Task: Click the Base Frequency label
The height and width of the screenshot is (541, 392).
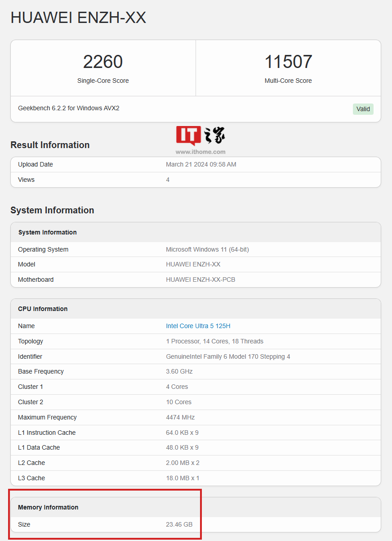Action: point(41,371)
